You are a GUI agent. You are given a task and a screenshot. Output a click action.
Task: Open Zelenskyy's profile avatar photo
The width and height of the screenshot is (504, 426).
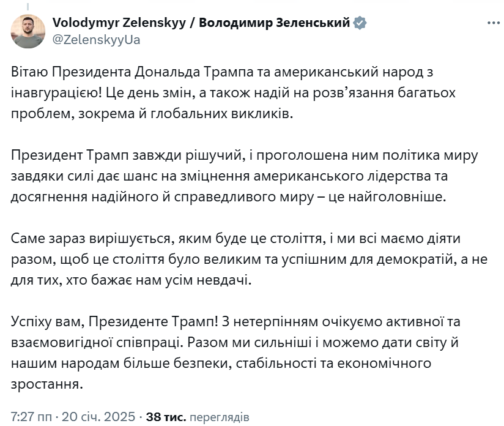[28, 31]
